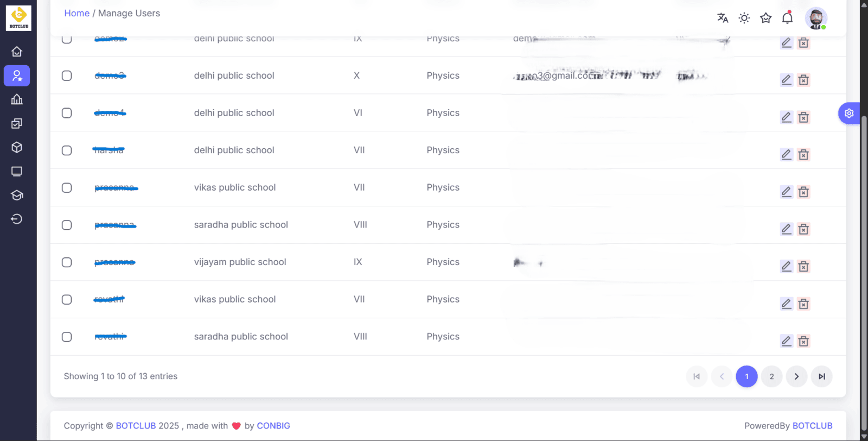
Task: Select page 1 in pagination
Action: pyautogui.click(x=746, y=376)
